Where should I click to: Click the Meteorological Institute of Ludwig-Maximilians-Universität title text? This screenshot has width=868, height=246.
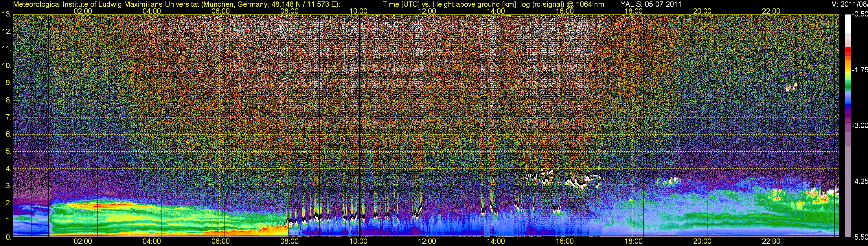point(176,4)
